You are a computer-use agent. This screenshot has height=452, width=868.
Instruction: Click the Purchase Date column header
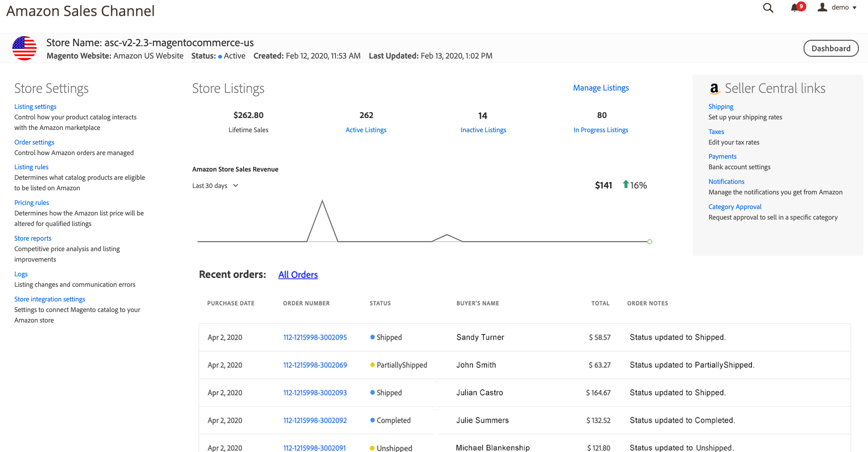231,303
